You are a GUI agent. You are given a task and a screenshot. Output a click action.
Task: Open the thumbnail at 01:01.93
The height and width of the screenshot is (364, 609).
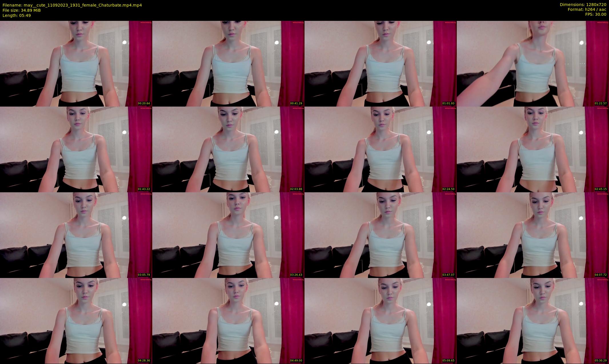(380, 63)
